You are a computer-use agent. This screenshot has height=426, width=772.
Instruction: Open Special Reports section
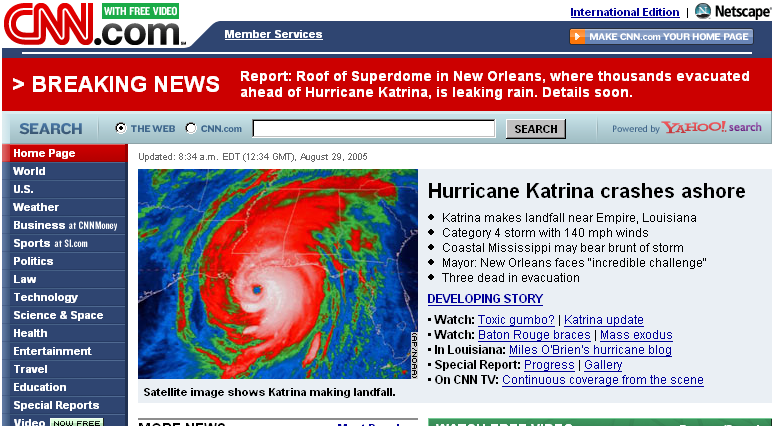64,405
